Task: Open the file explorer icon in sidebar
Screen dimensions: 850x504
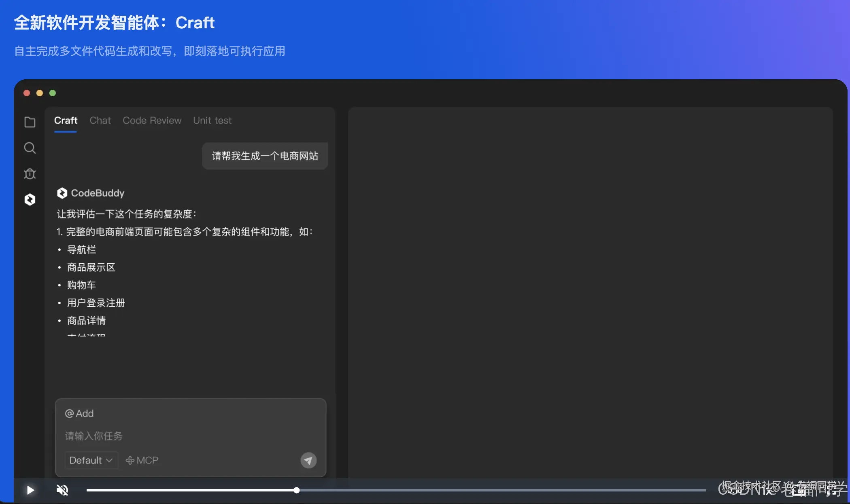Action: point(30,122)
